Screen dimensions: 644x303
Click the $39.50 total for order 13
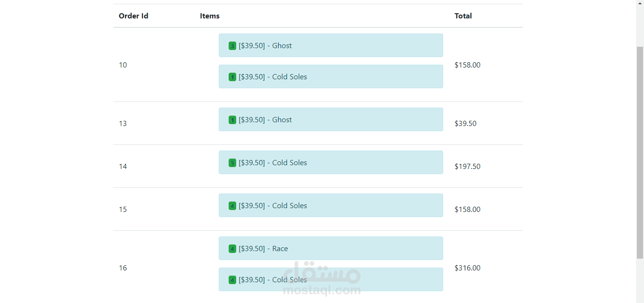coord(465,124)
